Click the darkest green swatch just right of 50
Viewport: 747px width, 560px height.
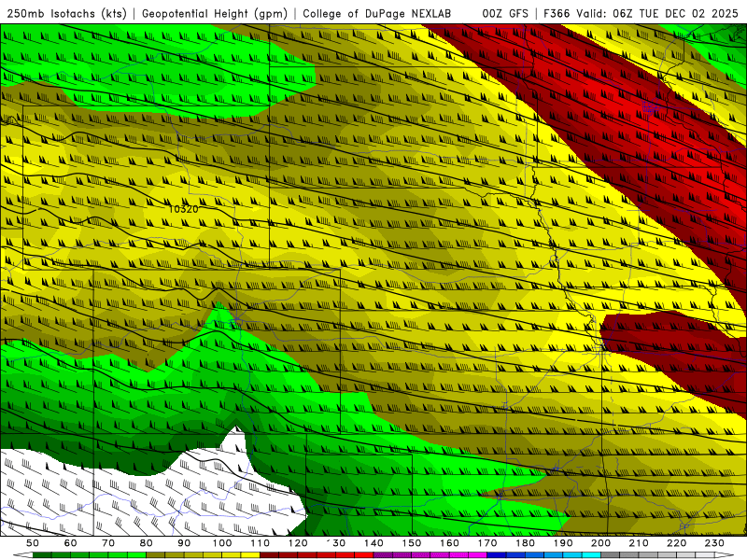42,555
